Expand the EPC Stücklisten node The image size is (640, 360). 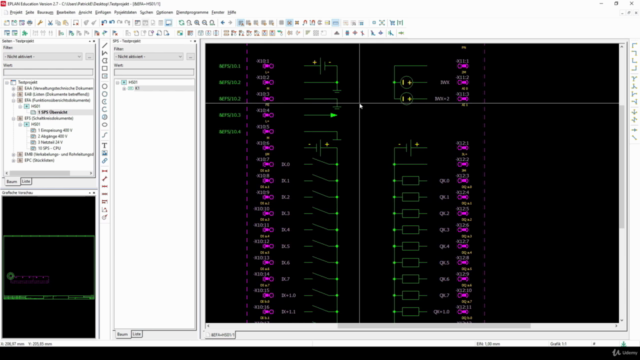point(13,160)
